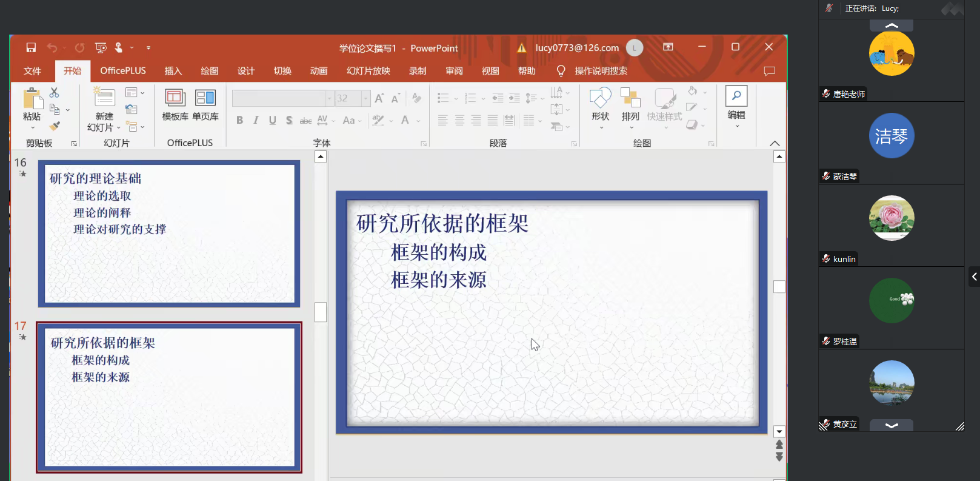Click the Cut scissors icon
980x481 pixels.
(x=54, y=93)
